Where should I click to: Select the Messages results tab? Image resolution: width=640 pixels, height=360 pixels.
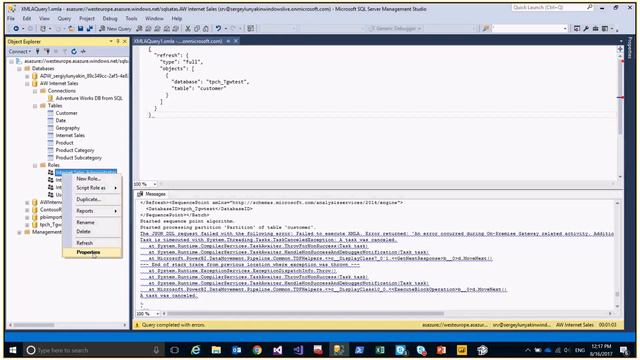coord(151,194)
